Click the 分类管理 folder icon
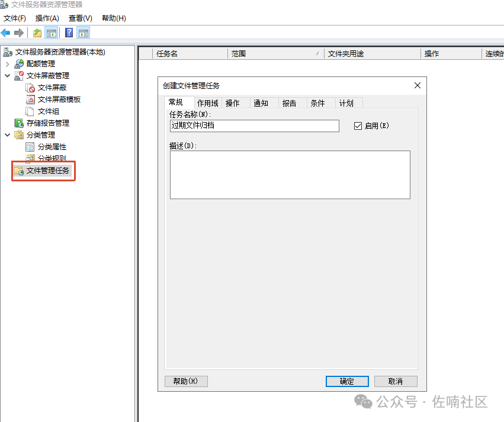 click(x=19, y=135)
